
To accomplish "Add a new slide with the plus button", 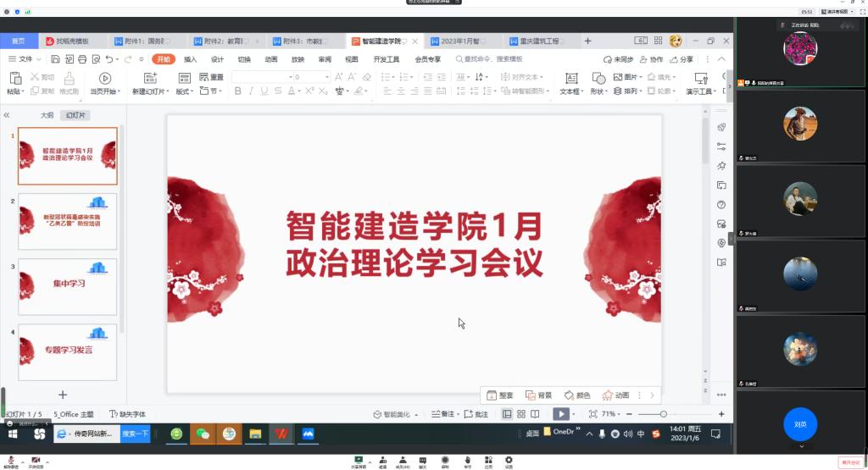I will tap(62, 395).
